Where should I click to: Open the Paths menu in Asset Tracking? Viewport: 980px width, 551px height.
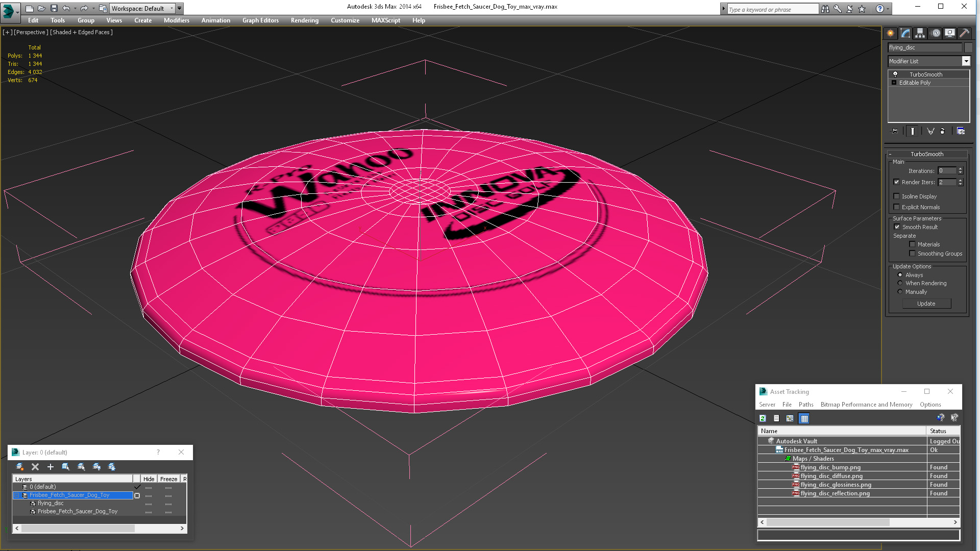[806, 405]
